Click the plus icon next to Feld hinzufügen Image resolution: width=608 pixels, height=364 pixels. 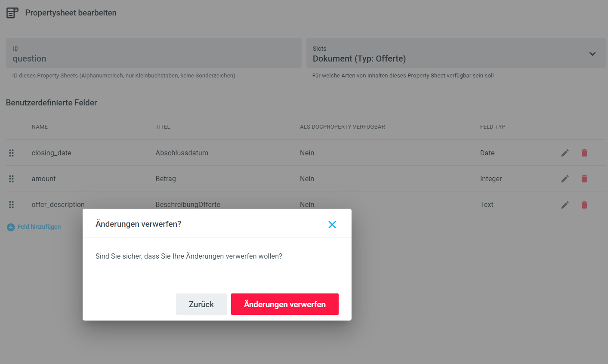(11, 227)
